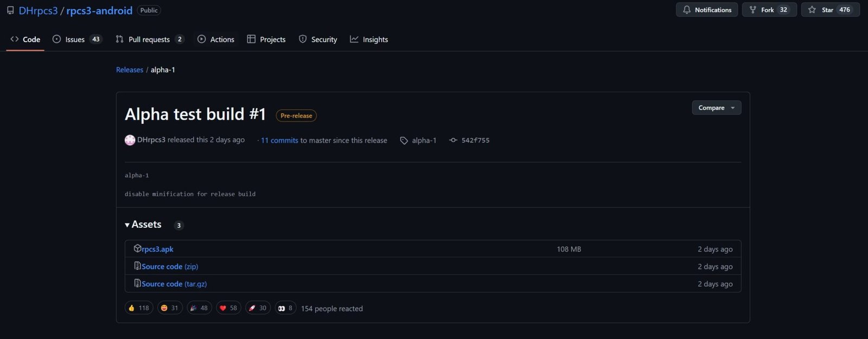
Task: Click the DHrpcs3 avatar image
Action: 130,140
